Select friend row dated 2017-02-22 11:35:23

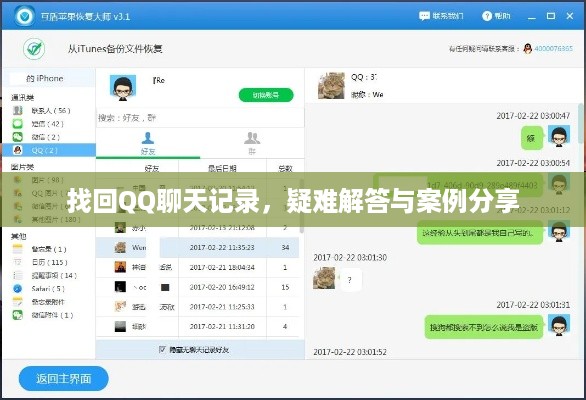(198, 247)
